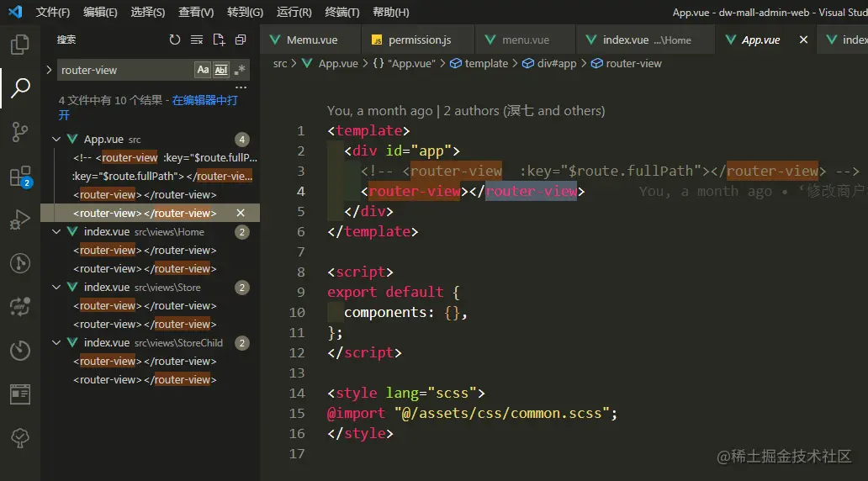Switch to permission.js tab
Screen dimensions: 868x481
[418, 40]
